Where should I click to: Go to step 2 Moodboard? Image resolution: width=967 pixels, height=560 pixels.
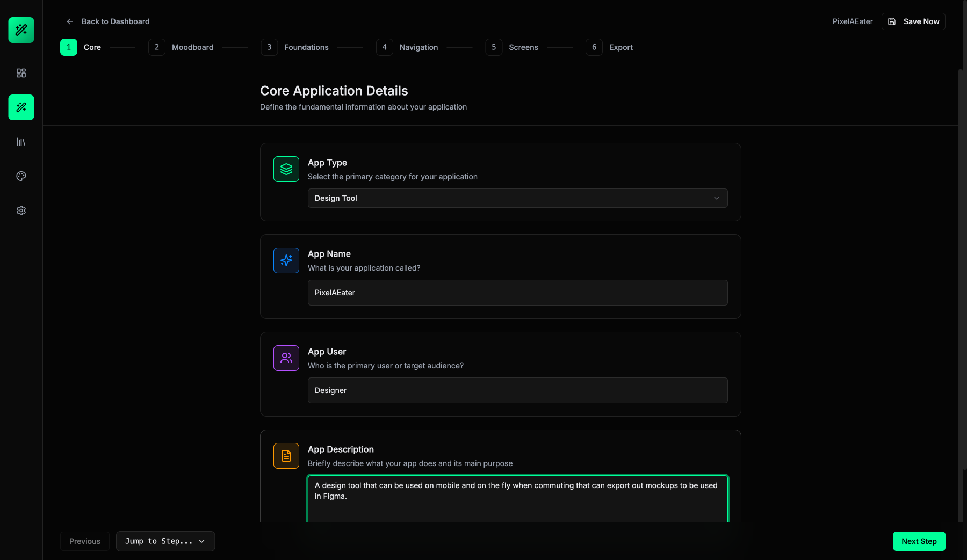tap(181, 47)
